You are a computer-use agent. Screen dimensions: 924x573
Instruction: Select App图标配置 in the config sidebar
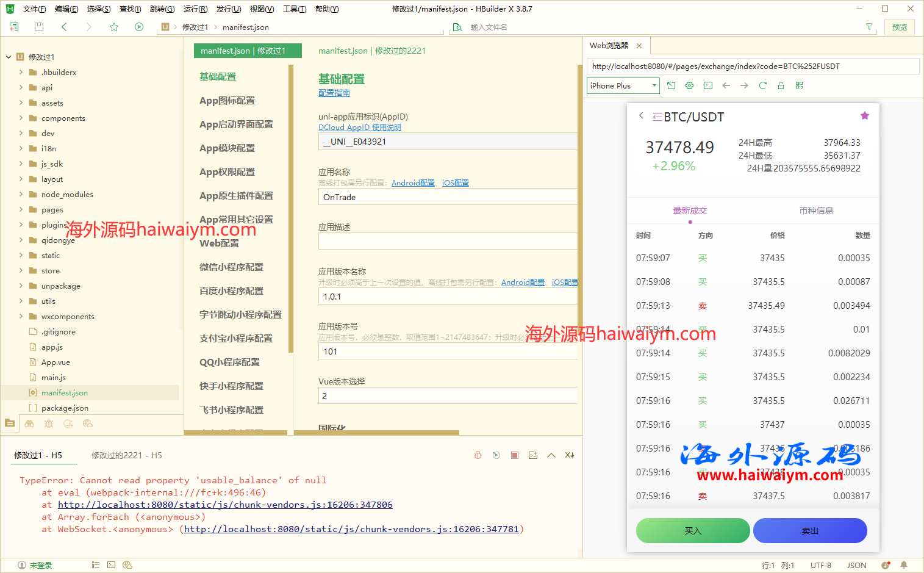coord(227,101)
